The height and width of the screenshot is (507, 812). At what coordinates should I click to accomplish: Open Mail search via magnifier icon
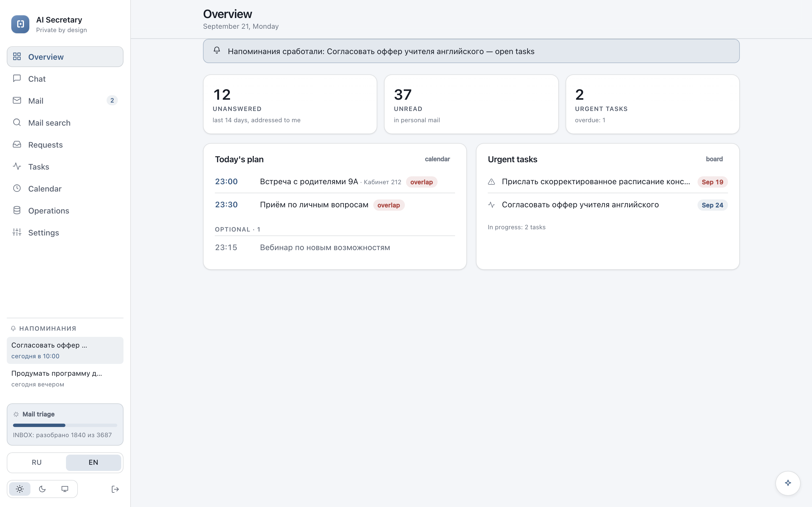click(x=17, y=123)
